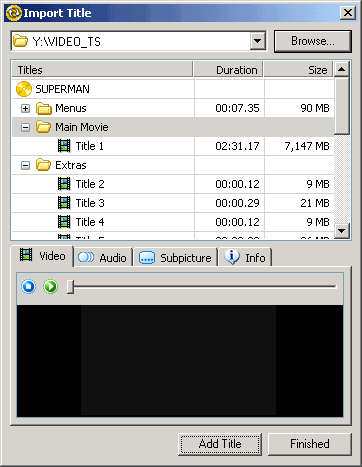Click the green play preview button
Screen dimensions: 362x467
51,286
